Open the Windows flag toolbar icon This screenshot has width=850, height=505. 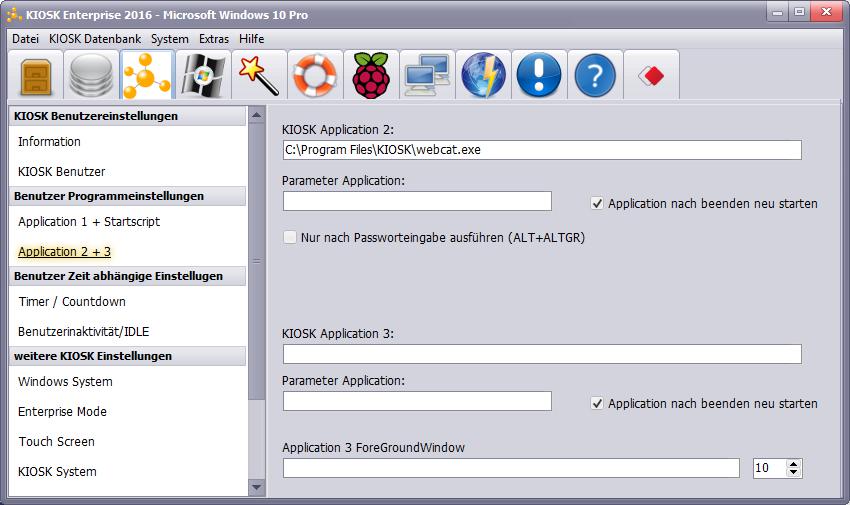coord(203,75)
